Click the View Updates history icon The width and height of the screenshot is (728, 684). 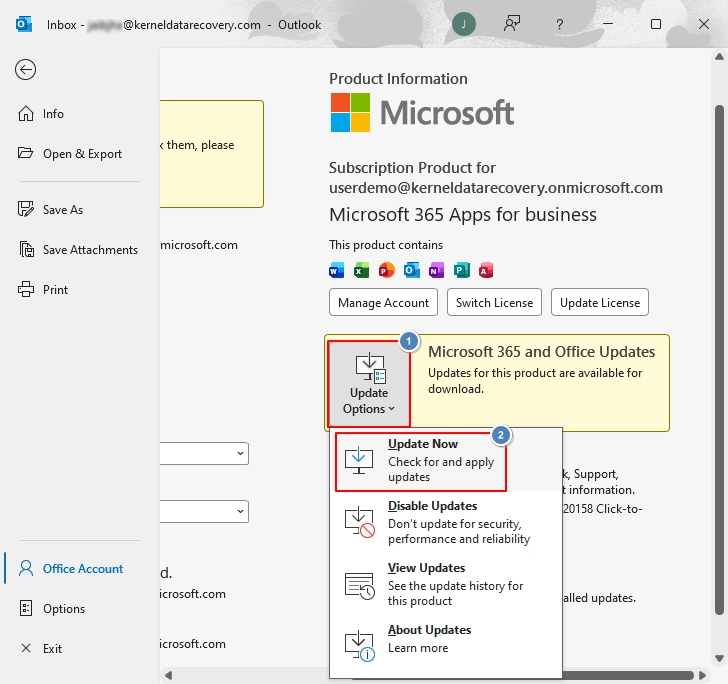(x=360, y=586)
